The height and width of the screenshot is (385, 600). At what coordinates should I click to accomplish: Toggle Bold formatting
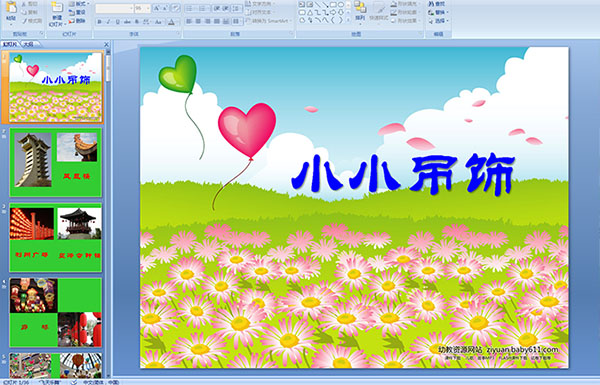[x=99, y=22]
